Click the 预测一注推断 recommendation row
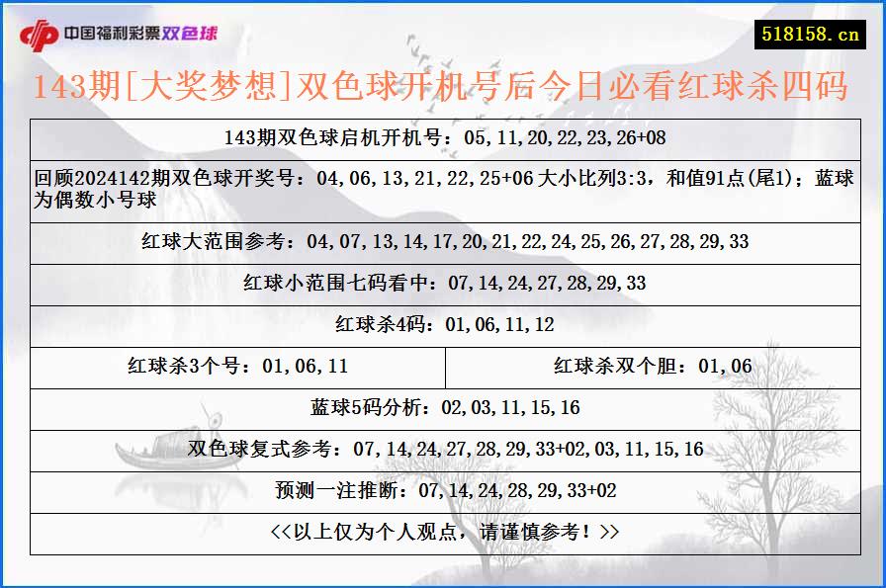Viewport: 886px width, 588px height. point(443,488)
